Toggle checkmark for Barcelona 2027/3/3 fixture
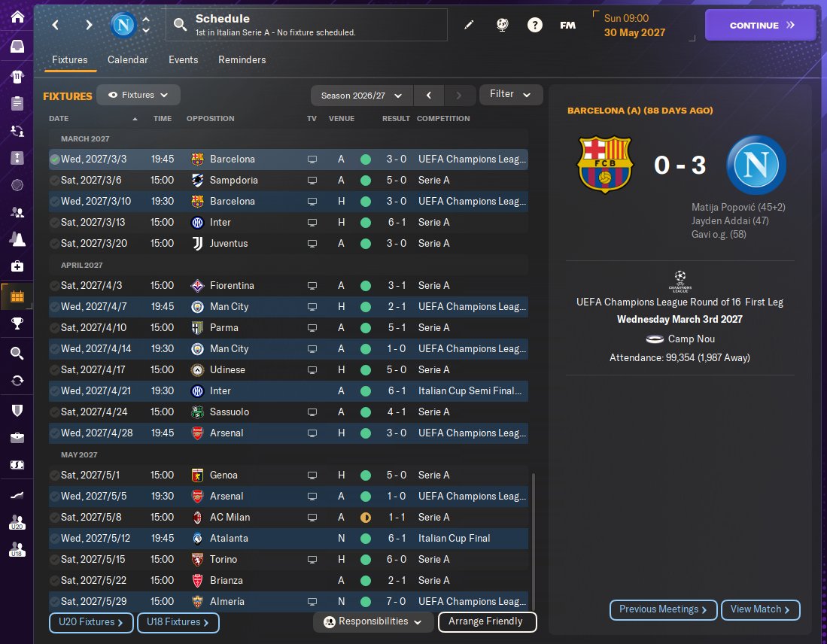Viewport: 827px width, 644px height. [55, 159]
